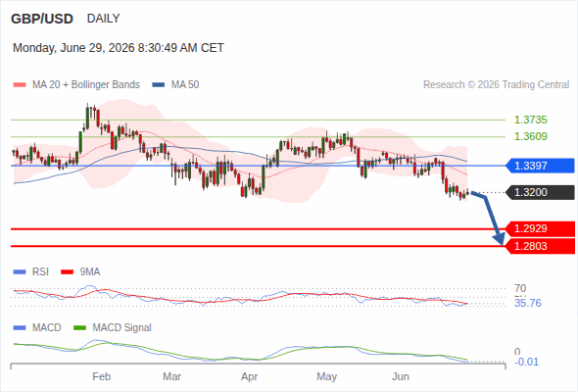
Task: Click the May axis label
Action: (327, 376)
